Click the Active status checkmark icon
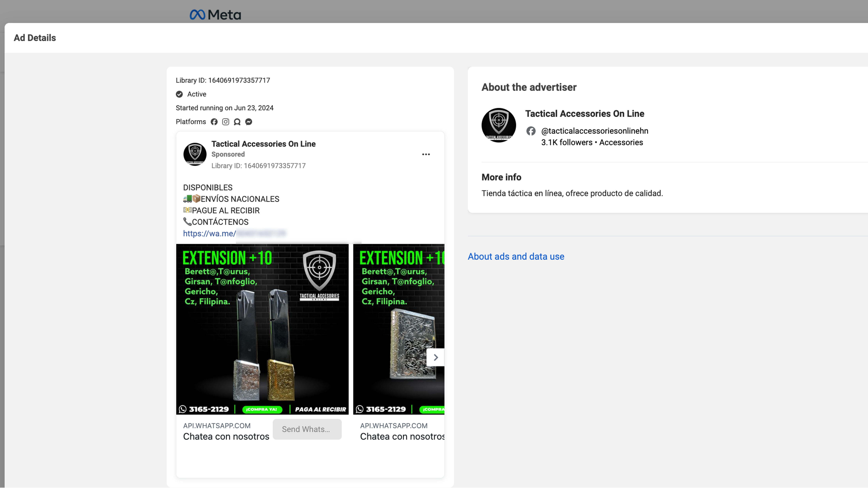Image resolution: width=868 pixels, height=488 pixels. [x=179, y=94]
